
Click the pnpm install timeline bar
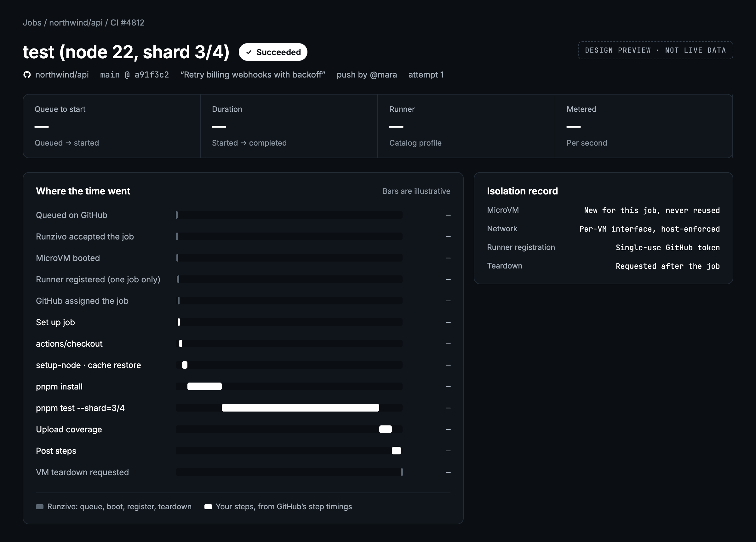click(x=204, y=387)
